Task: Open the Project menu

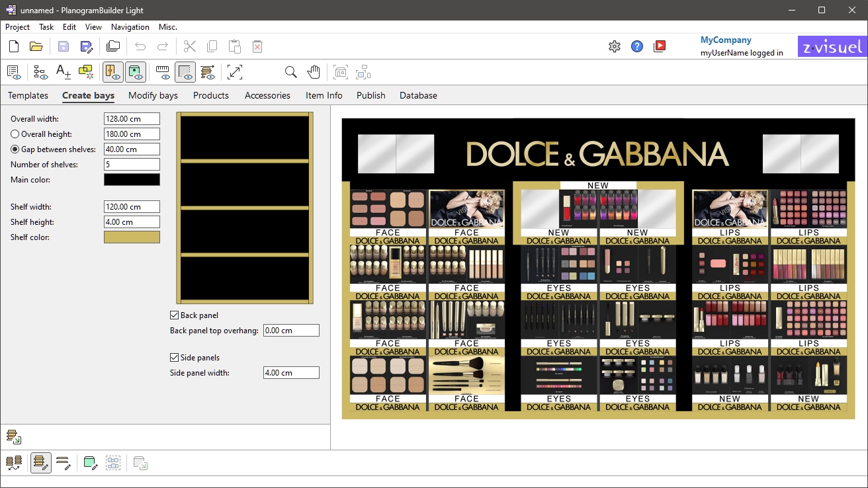Action: point(17,27)
